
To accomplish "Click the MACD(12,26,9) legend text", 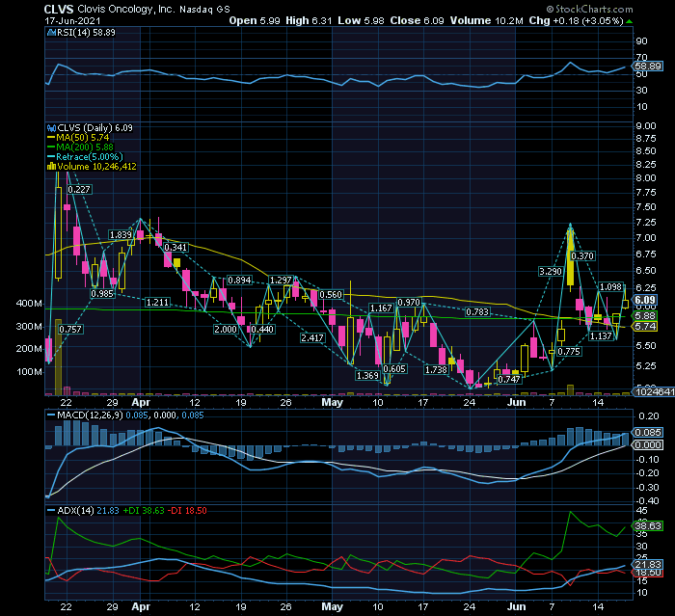I will pyautogui.click(x=90, y=415).
